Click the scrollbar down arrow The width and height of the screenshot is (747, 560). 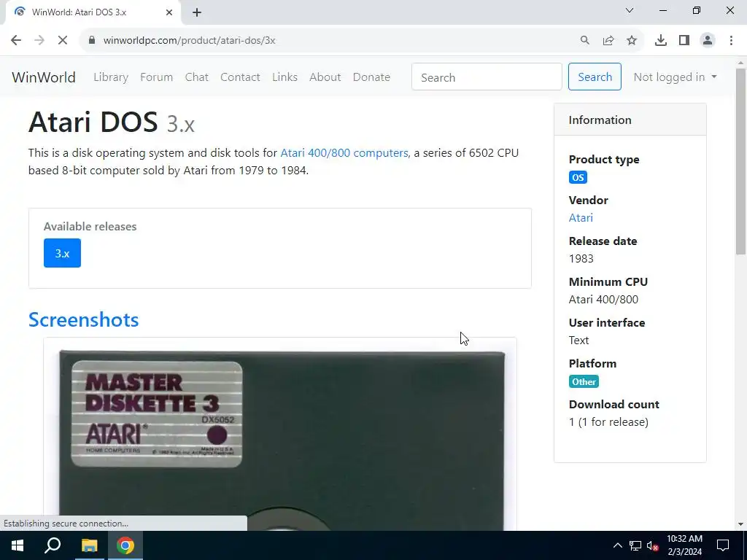pyautogui.click(x=741, y=524)
